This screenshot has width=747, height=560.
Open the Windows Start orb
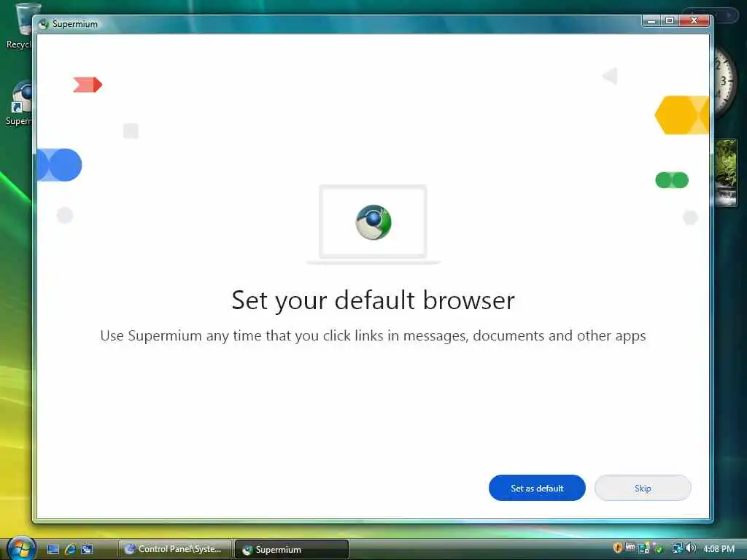(x=21, y=548)
